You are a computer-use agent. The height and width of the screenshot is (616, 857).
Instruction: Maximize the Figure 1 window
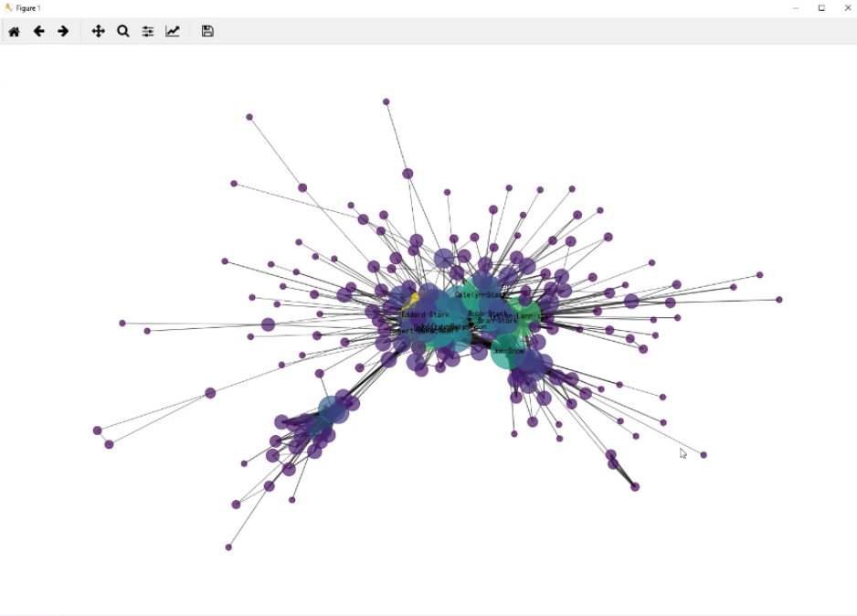coord(821,7)
